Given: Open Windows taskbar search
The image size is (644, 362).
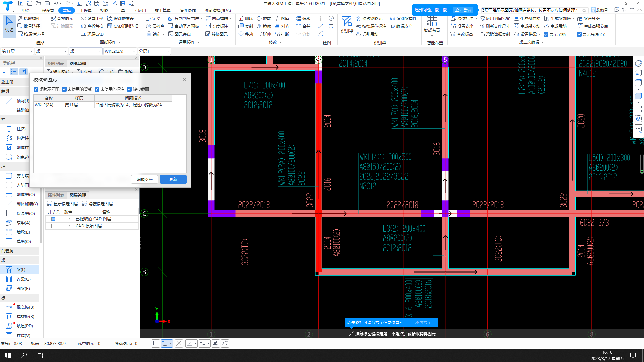Looking at the screenshot, I should [x=24, y=355].
